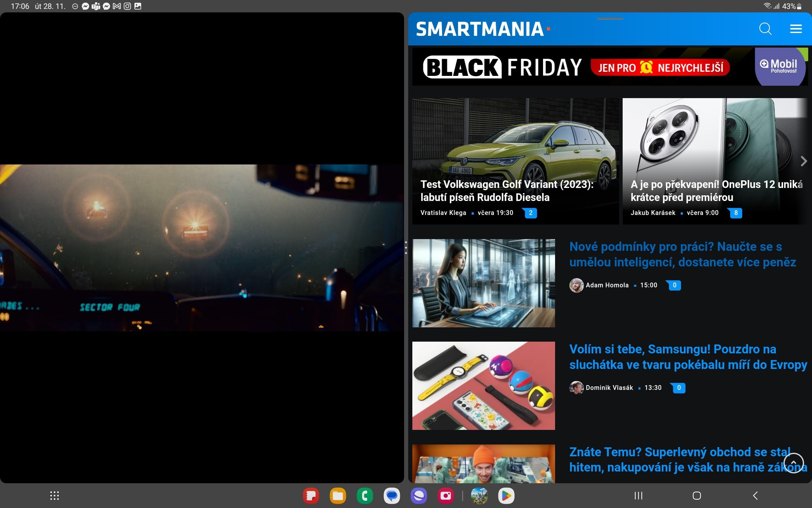Open author name Adam Homola

pyautogui.click(x=607, y=285)
